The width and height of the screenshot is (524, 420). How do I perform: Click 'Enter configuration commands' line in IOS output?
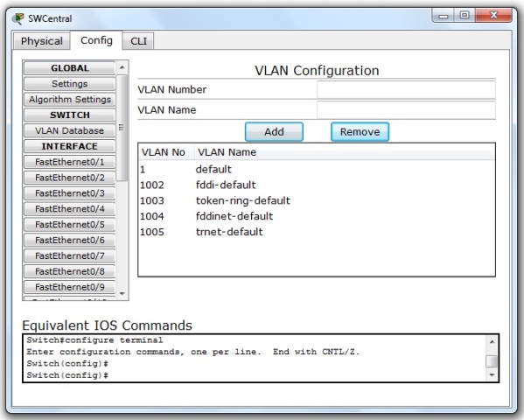(193, 352)
